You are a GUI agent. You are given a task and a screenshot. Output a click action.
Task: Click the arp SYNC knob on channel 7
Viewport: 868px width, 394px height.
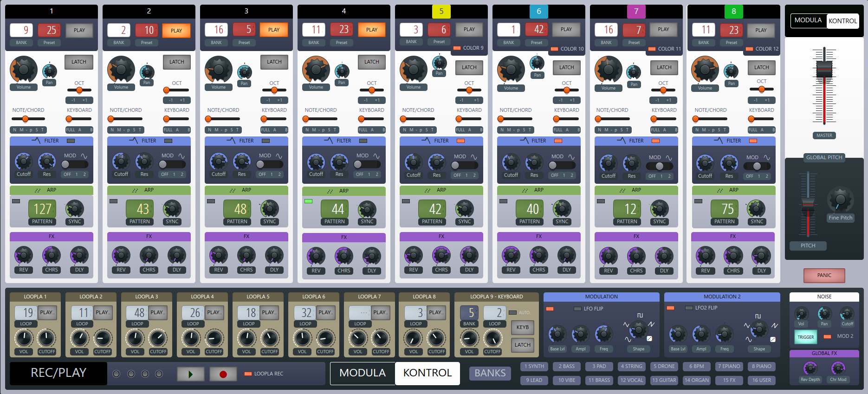coord(660,209)
